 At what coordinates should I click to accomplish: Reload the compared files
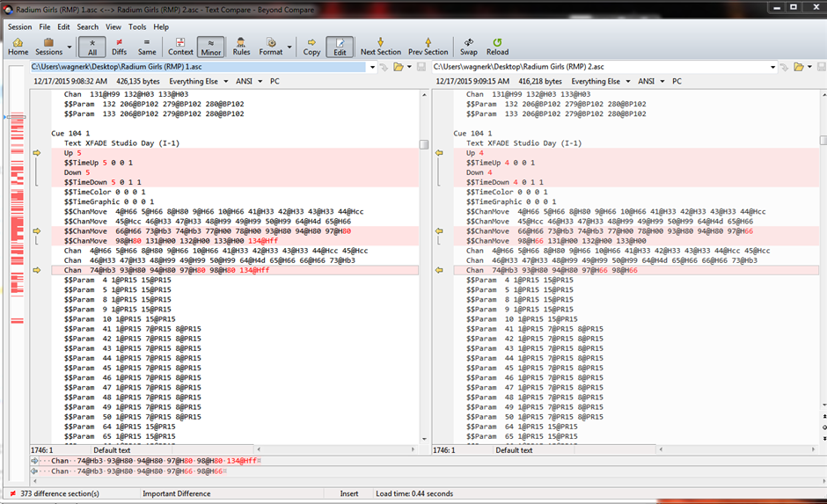coord(497,47)
